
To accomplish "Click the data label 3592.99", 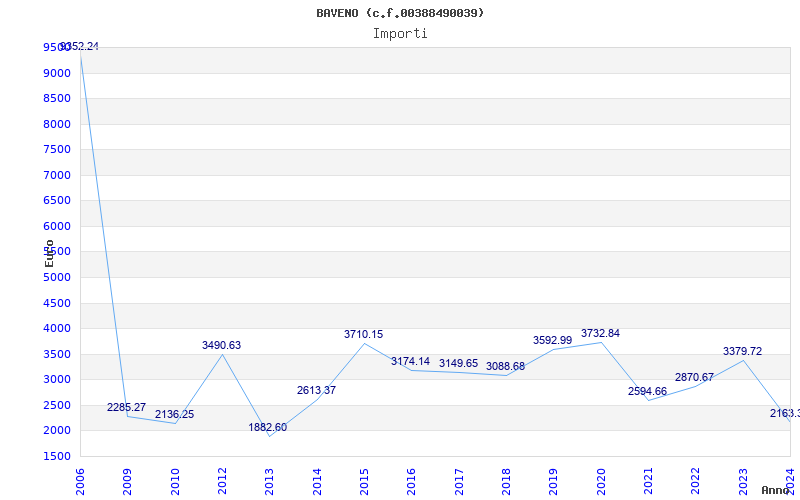I will tap(553, 340).
